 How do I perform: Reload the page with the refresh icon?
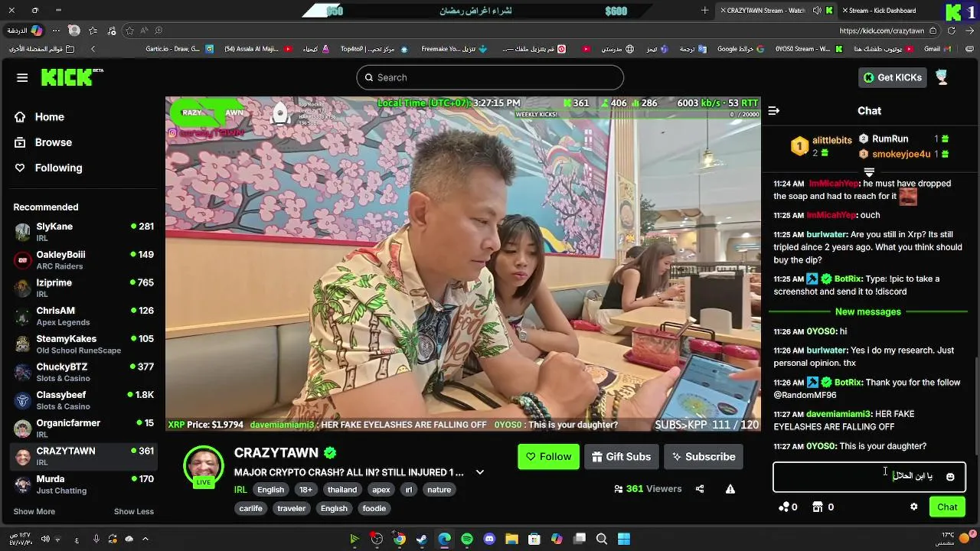tap(952, 31)
